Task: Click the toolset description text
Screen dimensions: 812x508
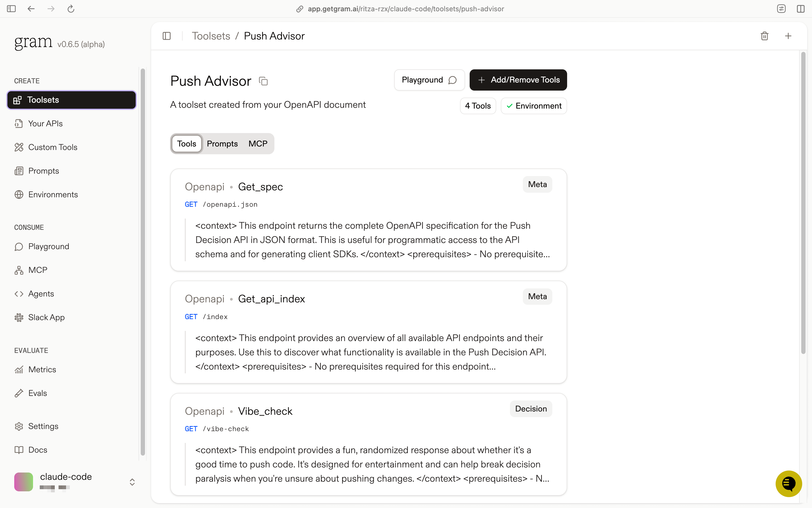Action: pyautogui.click(x=268, y=105)
